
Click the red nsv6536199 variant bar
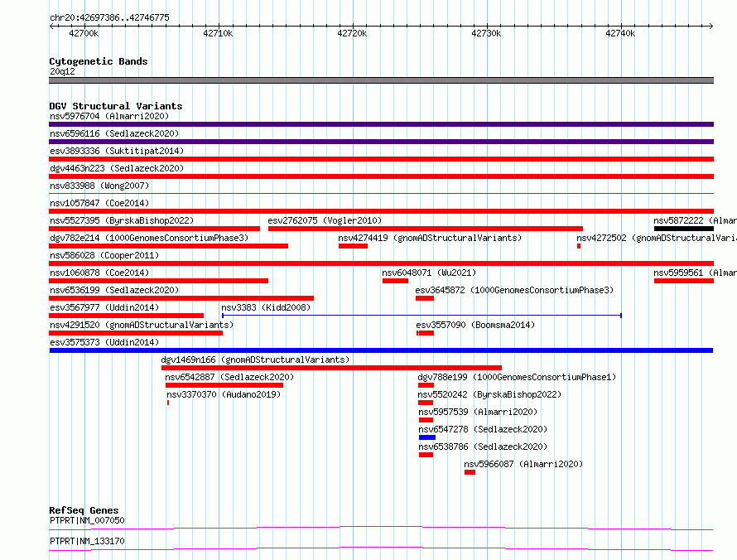click(181, 298)
